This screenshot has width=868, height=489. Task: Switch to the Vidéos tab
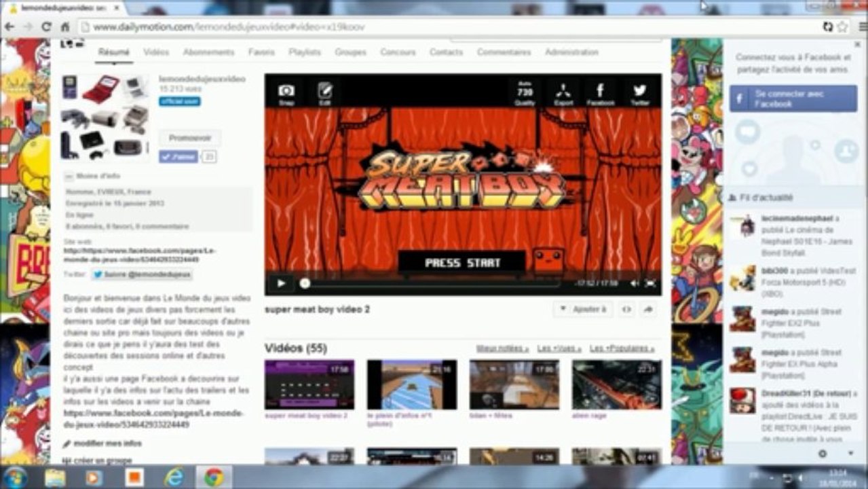(x=157, y=52)
